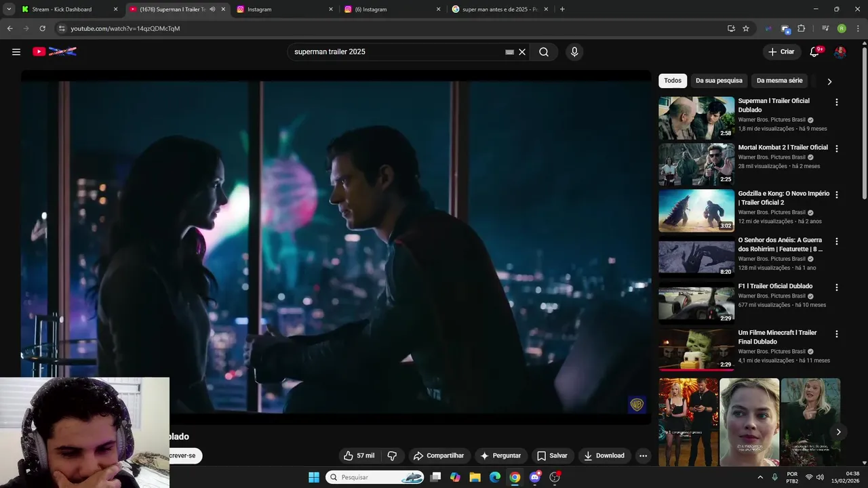The width and height of the screenshot is (868, 488).
Task: Close the (6) Instagram tab
Action: coord(438,9)
